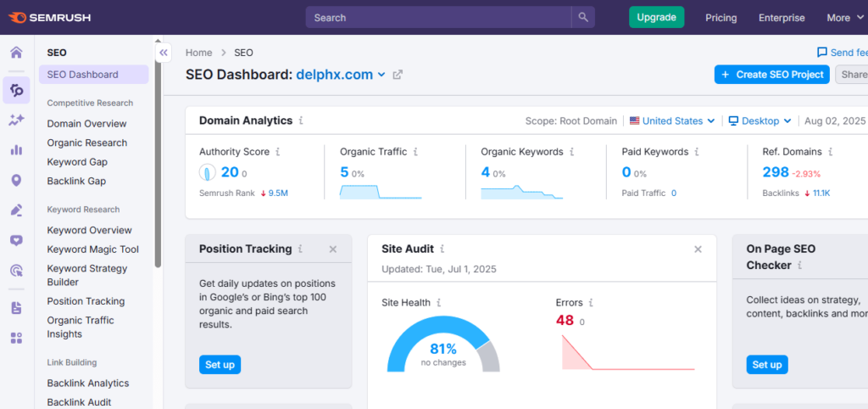
Task: Open the United States country dropdown
Action: [672, 120]
